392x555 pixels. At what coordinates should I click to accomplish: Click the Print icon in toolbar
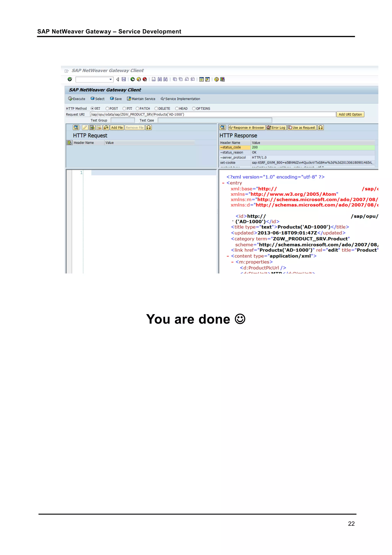(x=154, y=79)
